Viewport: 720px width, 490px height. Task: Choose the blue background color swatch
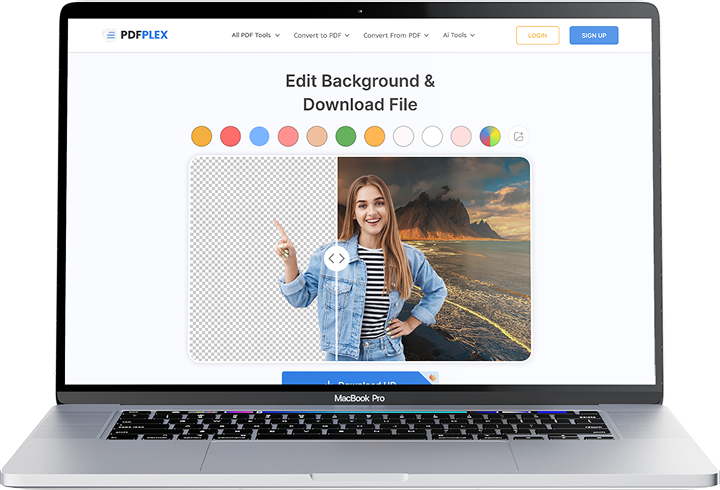point(260,136)
